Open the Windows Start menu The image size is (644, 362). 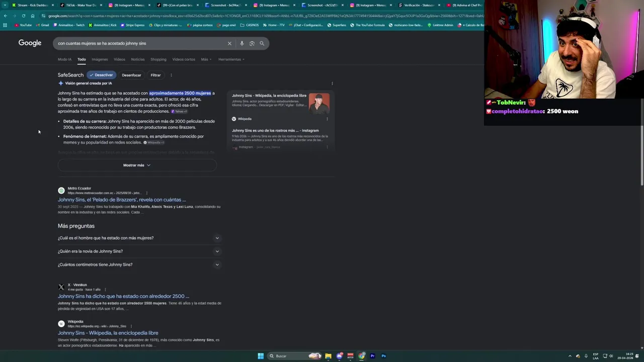click(261, 356)
